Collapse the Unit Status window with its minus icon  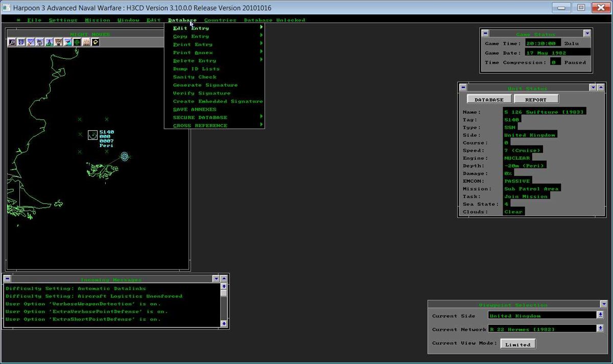463,87
